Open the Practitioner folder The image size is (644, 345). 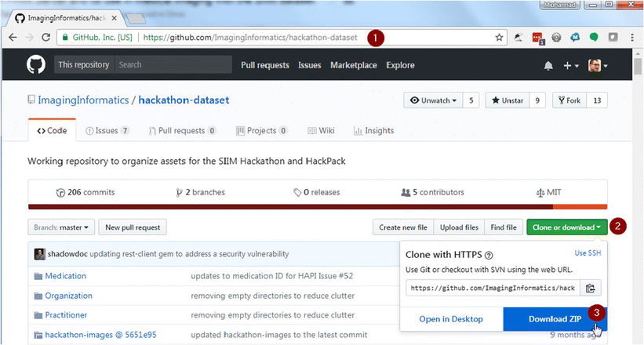click(x=66, y=315)
